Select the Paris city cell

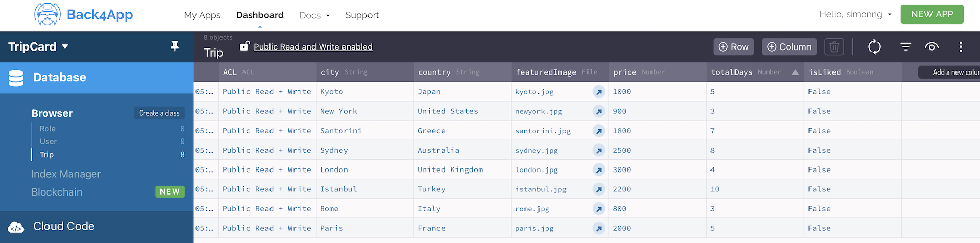click(331, 228)
